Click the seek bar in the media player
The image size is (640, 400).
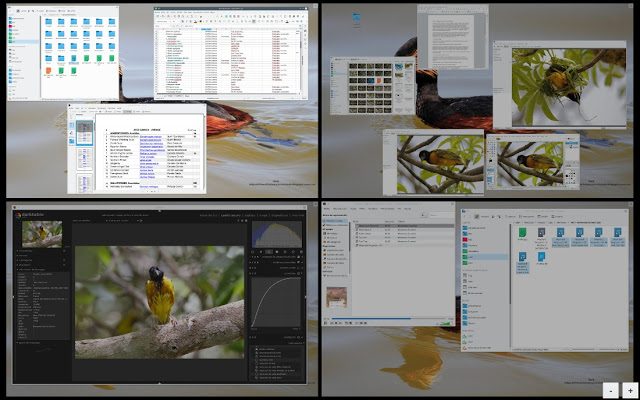point(389,318)
